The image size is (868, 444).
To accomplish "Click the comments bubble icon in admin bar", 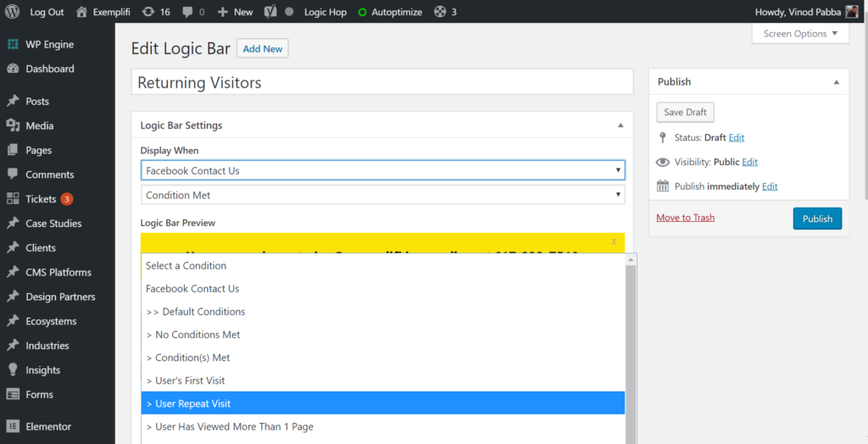I will tap(188, 12).
